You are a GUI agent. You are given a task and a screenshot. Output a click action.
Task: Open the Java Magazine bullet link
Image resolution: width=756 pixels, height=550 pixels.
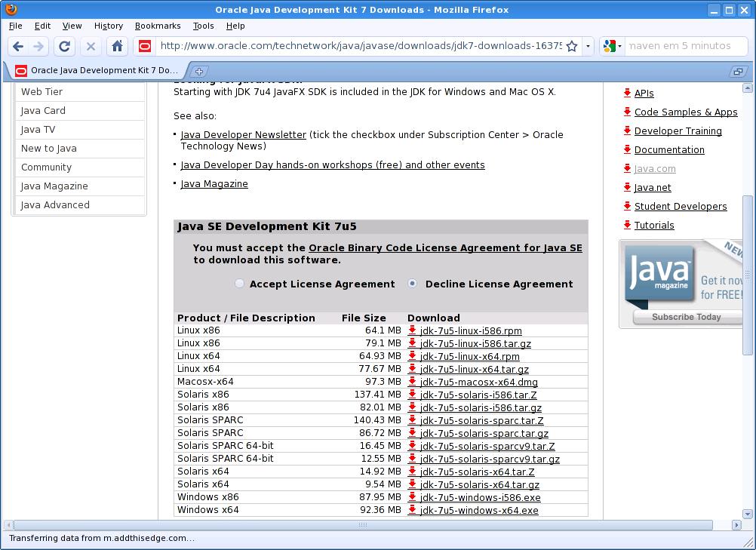pos(214,183)
